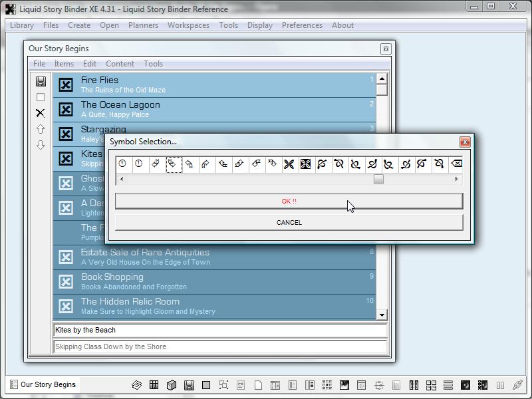This screenshot has height=399, width=532.
Task: Click the save disk icon in sidebar
Action: [41, 81]
